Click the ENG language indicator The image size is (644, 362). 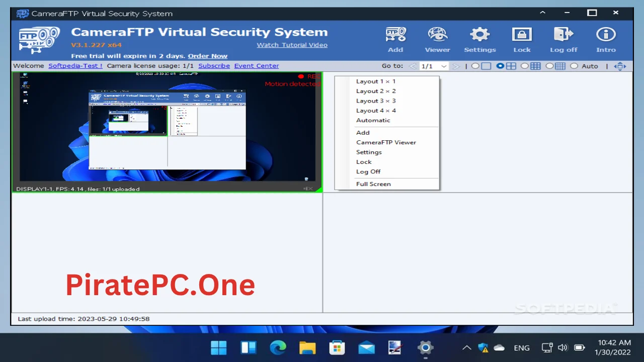click(522, 347)
